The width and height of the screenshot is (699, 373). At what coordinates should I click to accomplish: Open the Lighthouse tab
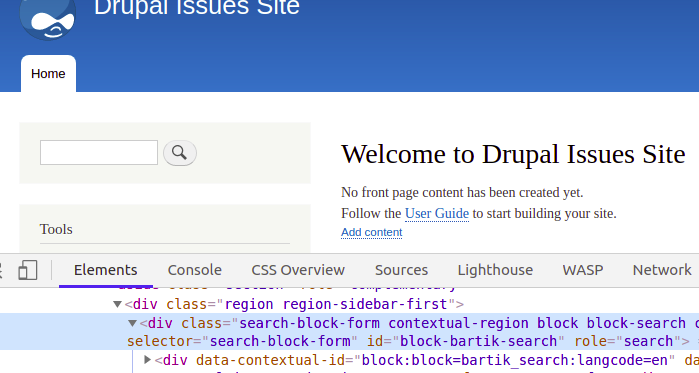[495, 270]
